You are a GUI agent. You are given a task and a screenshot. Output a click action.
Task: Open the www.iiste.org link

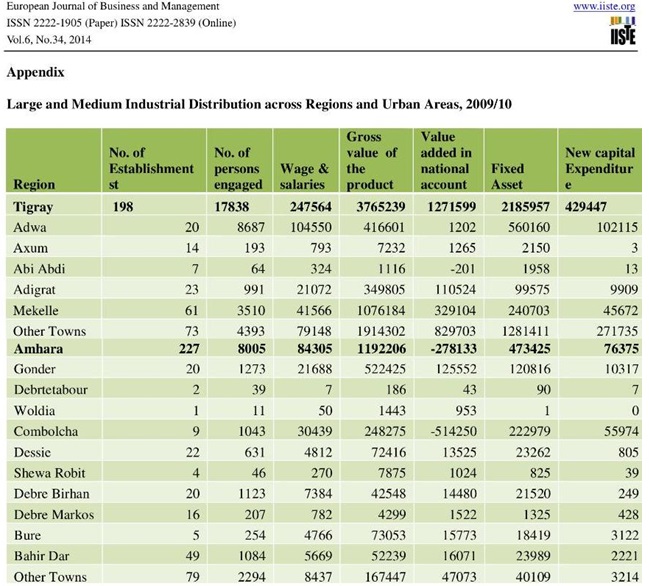[603, 7]
